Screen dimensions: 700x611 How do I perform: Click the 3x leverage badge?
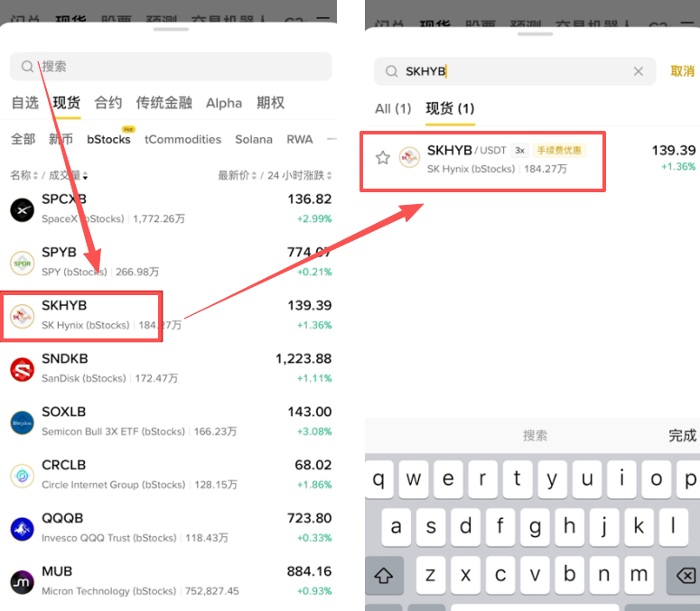(x=519, y=151)
